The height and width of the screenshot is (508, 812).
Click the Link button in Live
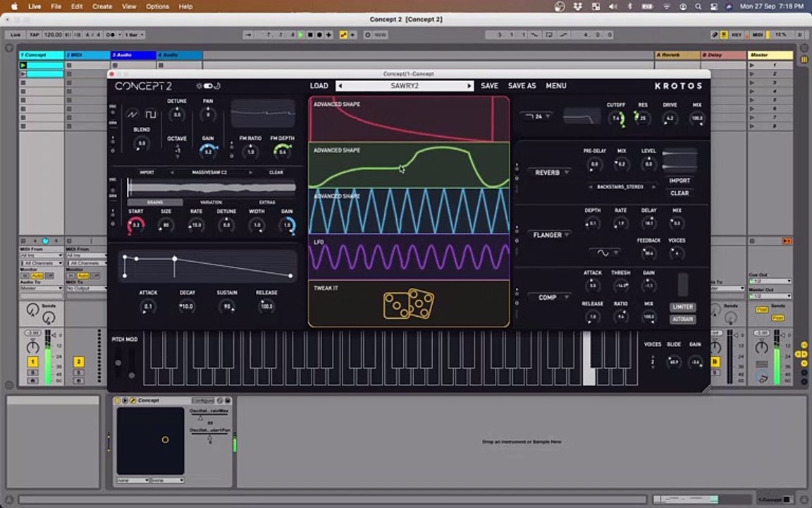16,35
